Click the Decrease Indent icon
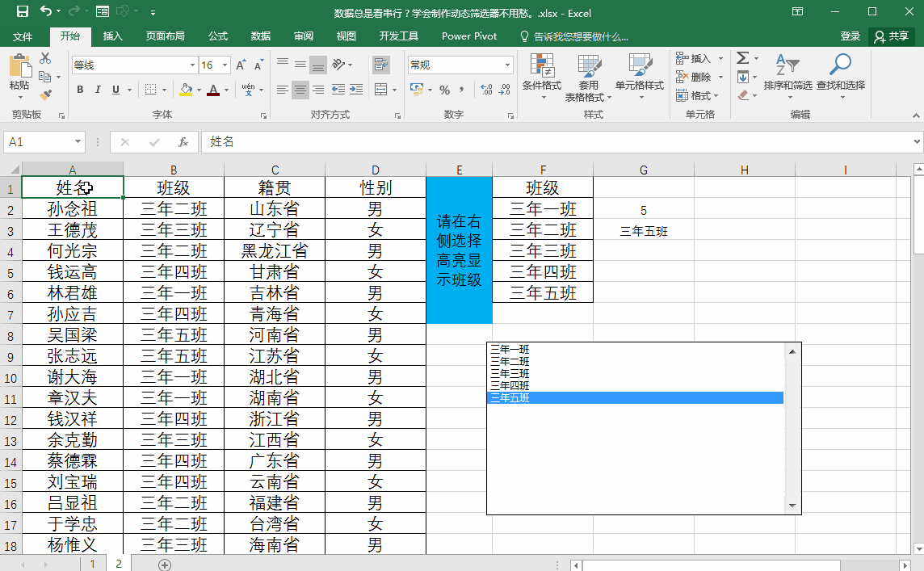Image resolution: width=924 pixels, height=571 pixels. [x=338, y=90]
